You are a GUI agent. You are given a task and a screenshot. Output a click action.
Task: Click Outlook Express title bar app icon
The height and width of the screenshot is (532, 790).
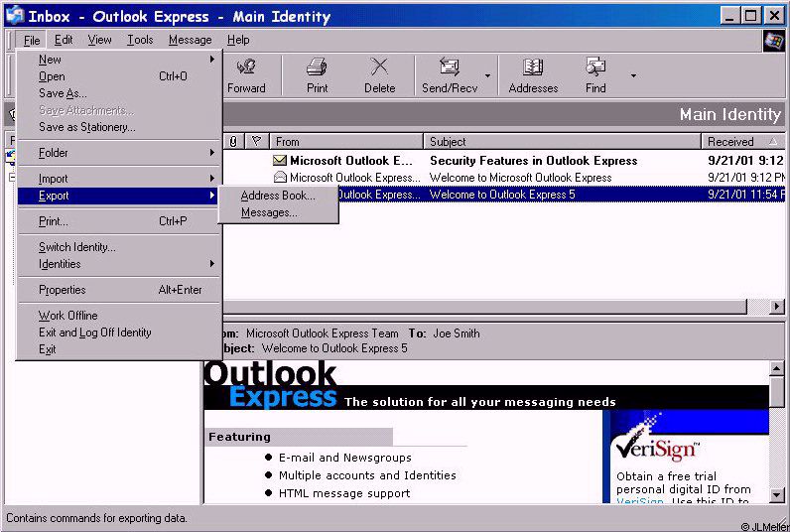tap(15, 16)
